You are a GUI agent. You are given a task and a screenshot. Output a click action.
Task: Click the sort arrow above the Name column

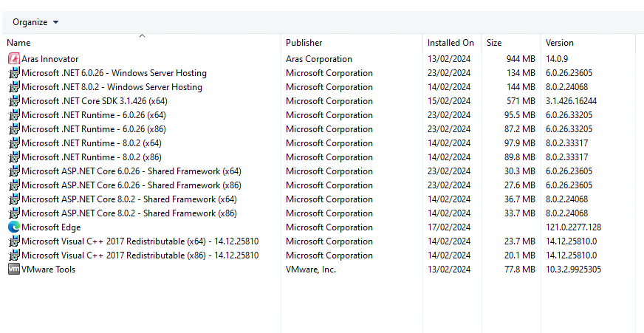tap(142, 35)
